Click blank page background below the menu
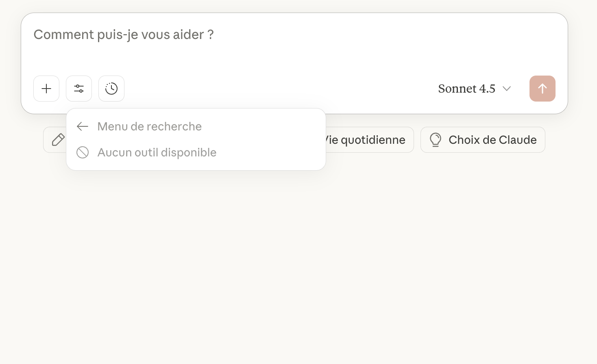The image size is (597, 364). (285, 264)
